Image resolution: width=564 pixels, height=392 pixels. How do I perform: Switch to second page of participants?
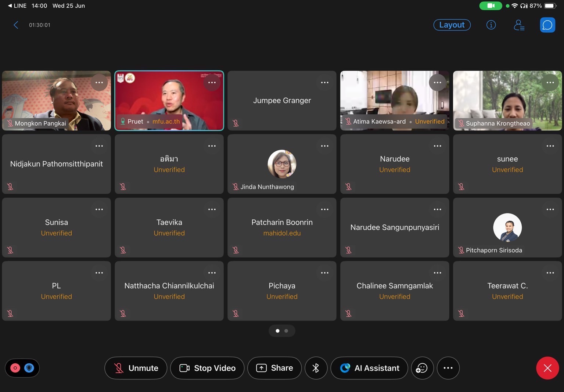coord(286,331)
